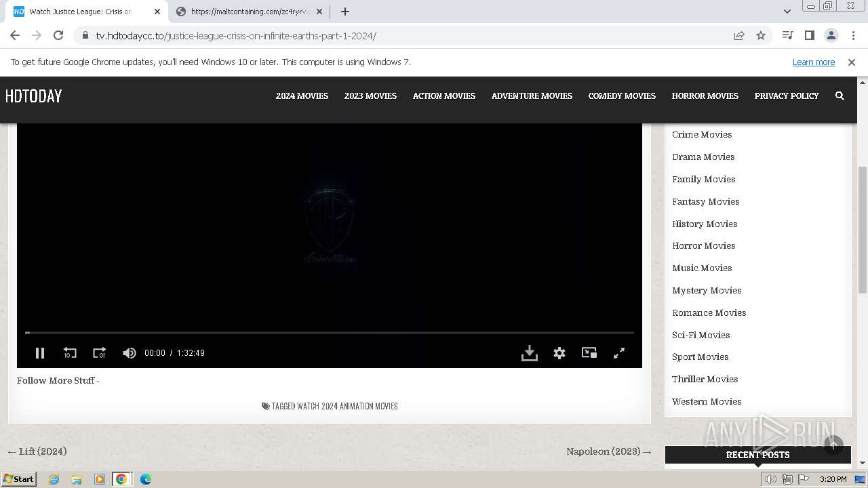Open system tray Action Center flag
This screenshot has height=488, width=868.
803,479
